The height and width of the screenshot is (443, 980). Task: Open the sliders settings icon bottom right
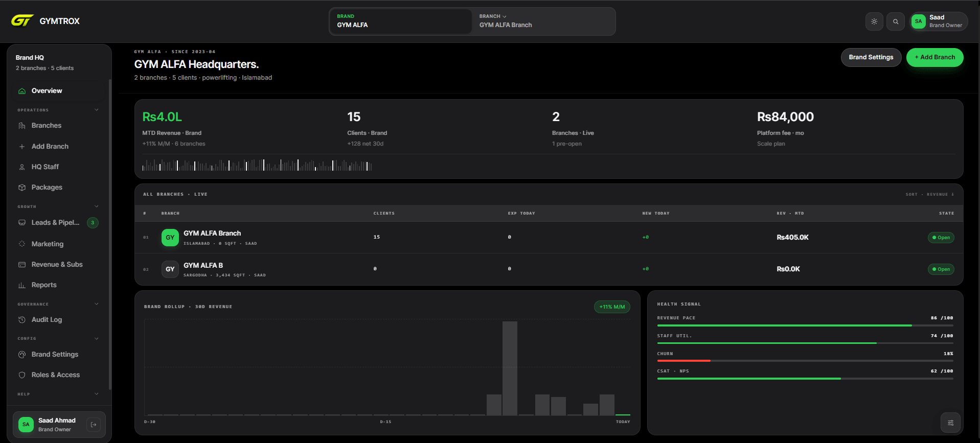tap(950, 423)
